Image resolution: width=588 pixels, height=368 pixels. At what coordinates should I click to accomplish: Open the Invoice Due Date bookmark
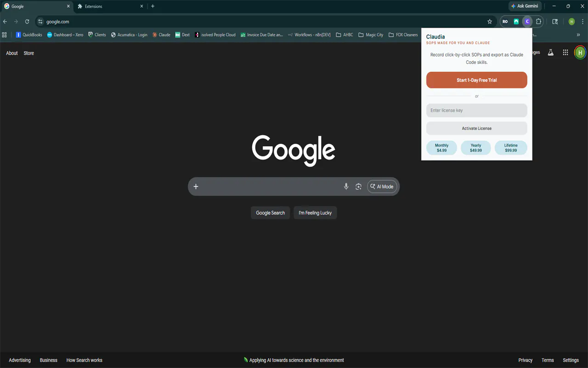coord(262,34)
